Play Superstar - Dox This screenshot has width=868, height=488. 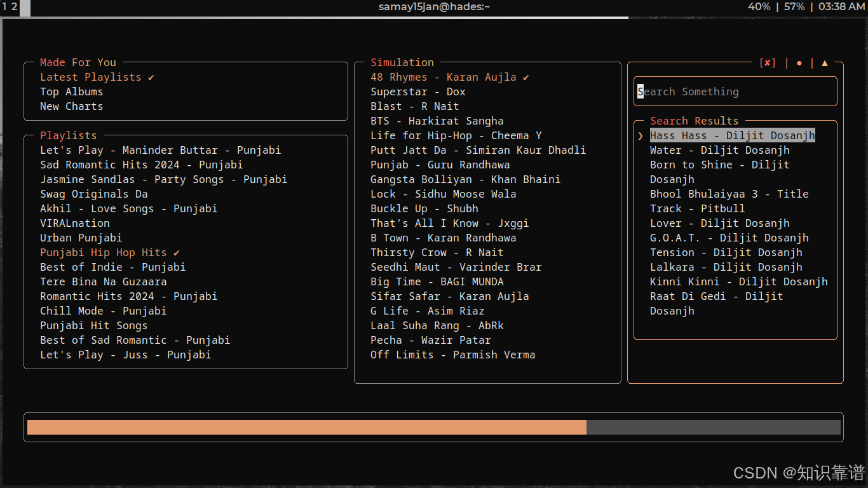click(x=418, y=91)
